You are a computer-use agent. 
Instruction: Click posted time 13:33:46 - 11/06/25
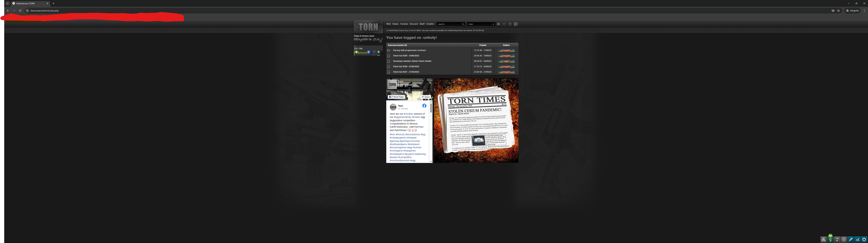483,50
